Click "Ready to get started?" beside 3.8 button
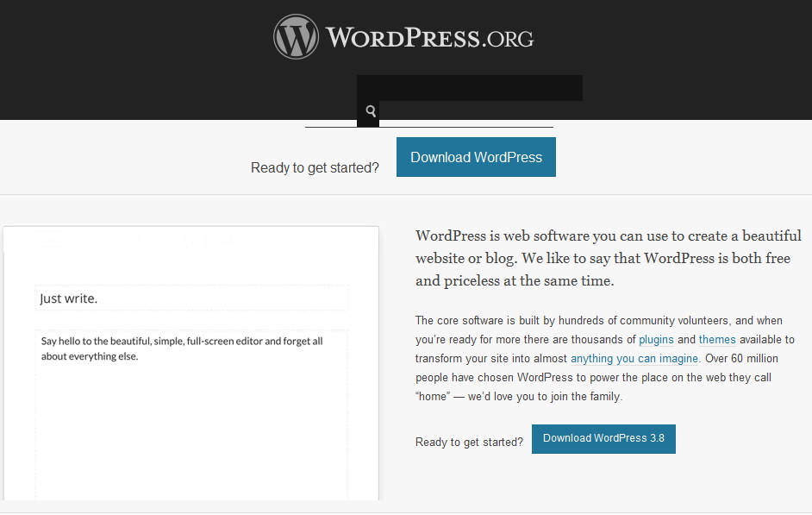Viewport: 812px width, 515px height. 469,442
